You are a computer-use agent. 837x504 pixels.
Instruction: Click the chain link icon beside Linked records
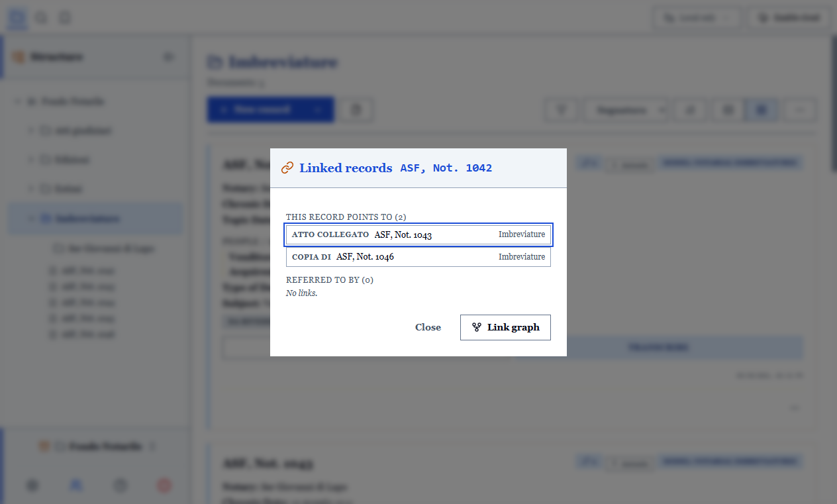[287, 168]
